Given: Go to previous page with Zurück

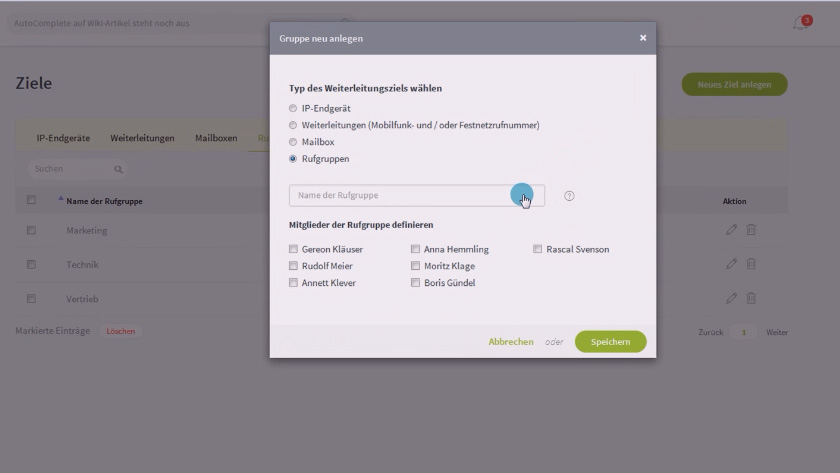Looking at the screenshot, I should coord(711,333).
